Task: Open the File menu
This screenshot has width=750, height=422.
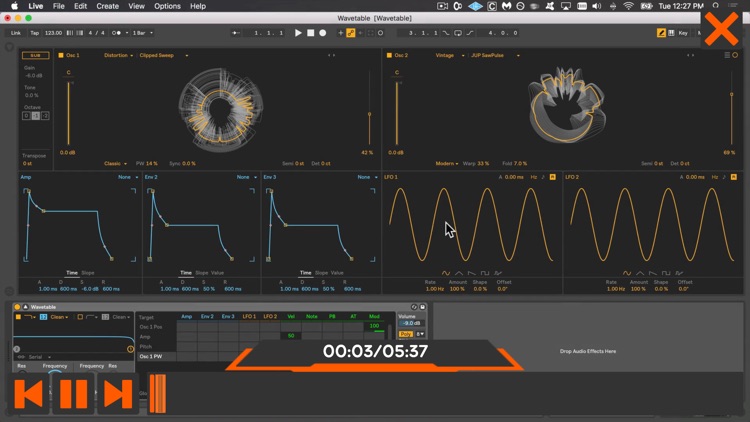Action: click(59, 6)
